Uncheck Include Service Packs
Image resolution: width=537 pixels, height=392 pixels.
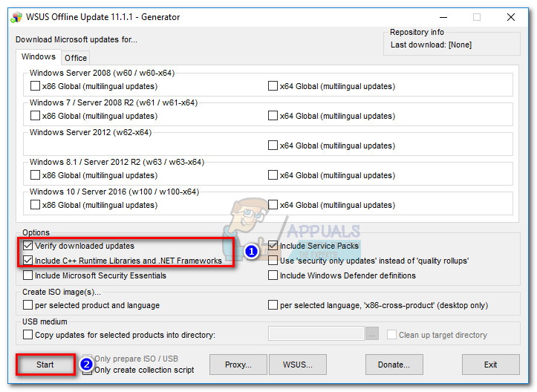(273, 246)
